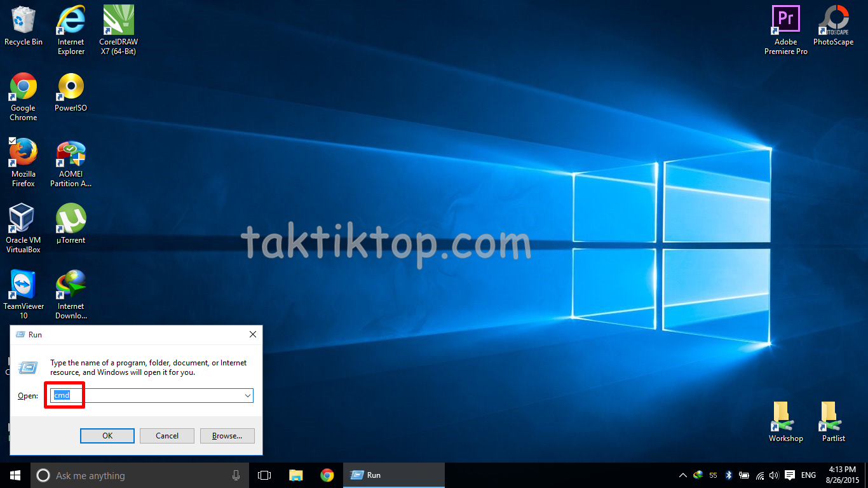This screenshot has width=868, height=488.
Task: Open the clock showing 4:13 PM
Action: (x=843, y=475)
